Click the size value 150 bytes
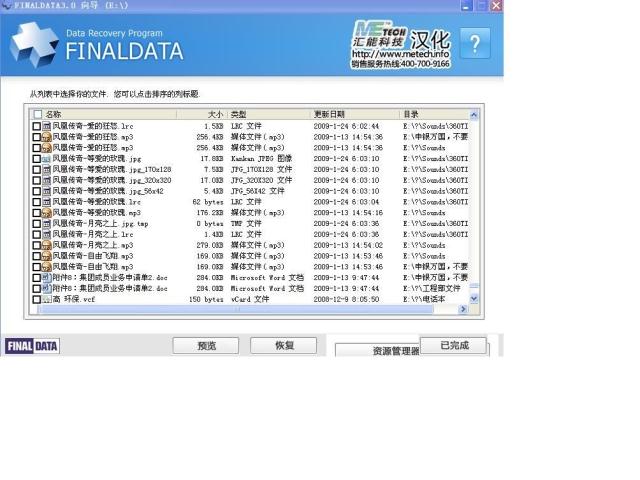 (x=206, y=299)
